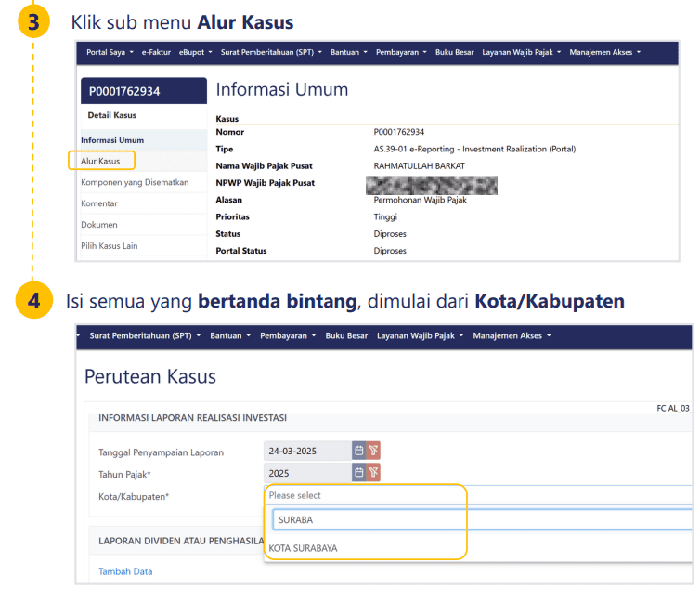Click Tanggal Penyampaian Laporan date field
The image size is (700, 589).
point(307,451)
